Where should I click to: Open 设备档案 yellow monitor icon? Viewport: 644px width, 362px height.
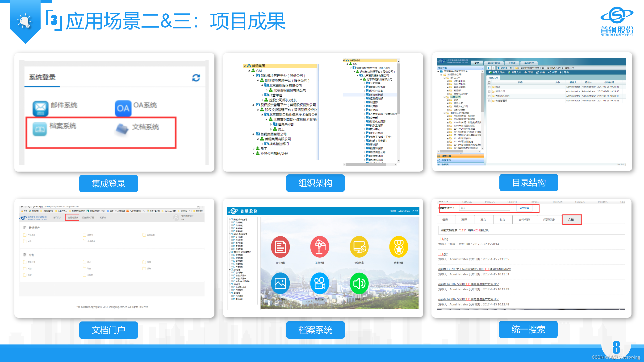(x=359, y=247)
